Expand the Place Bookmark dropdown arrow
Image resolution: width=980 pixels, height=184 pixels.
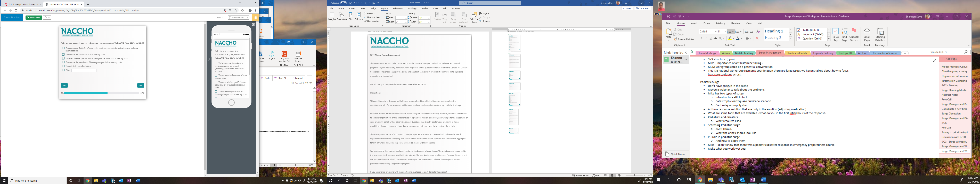pos(247,18)
